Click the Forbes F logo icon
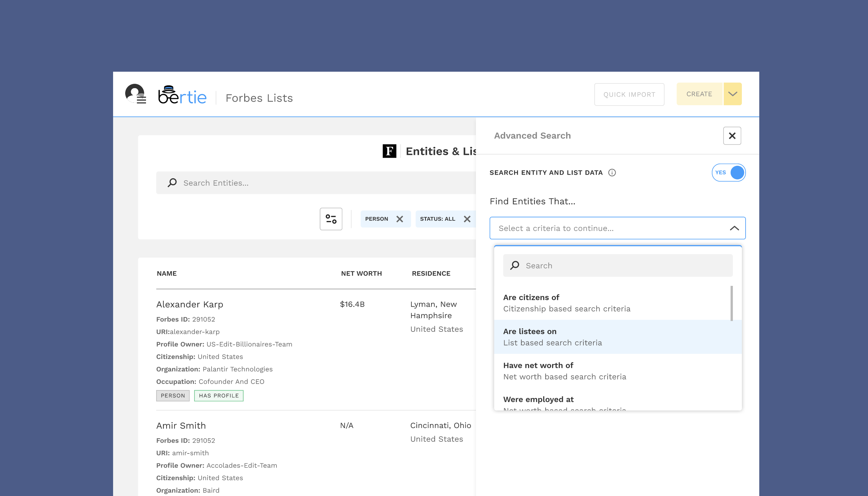The height and width of the screenshot is (496, 868). pyautogui.click(x=389, y=151)
